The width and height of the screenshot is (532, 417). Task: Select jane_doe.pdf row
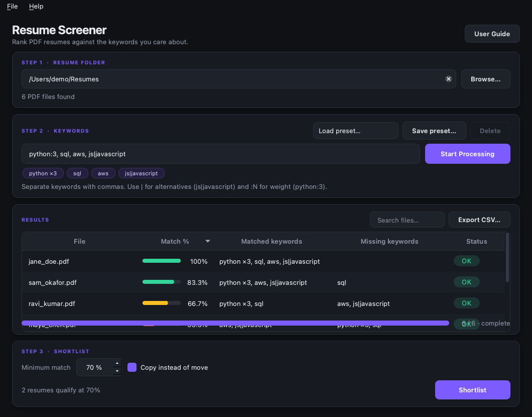(x=263, y=261)
